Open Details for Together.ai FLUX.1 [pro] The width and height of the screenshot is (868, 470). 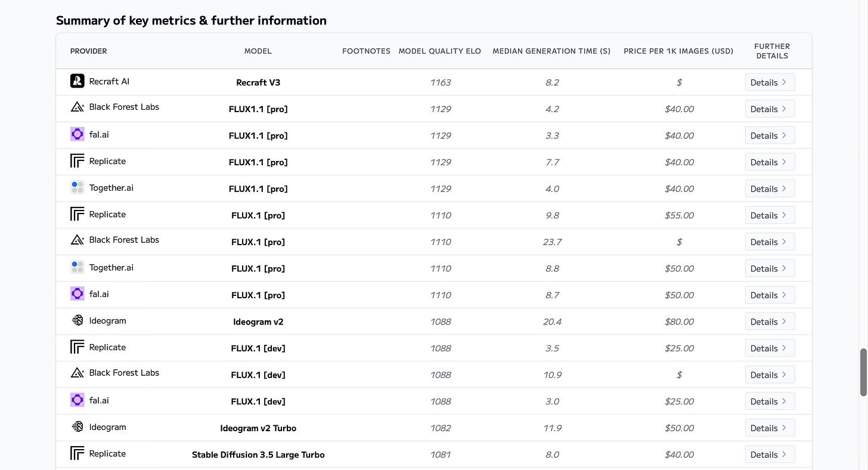click(770, 268)
